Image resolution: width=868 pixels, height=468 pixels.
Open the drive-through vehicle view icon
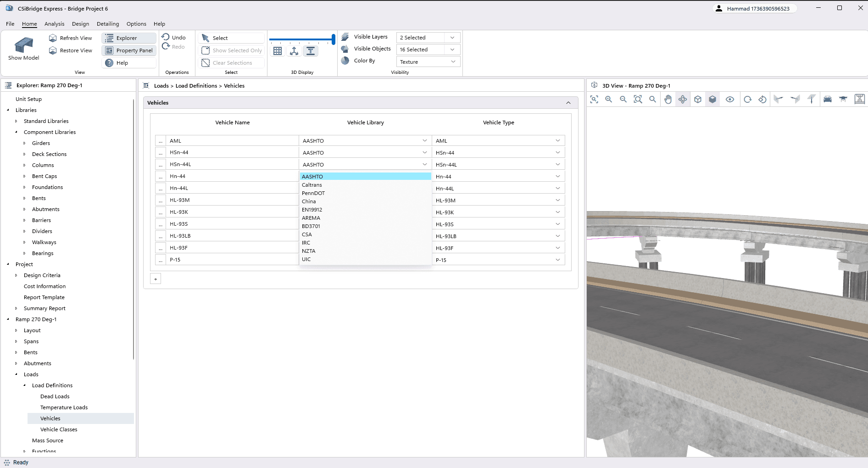click(827, 99)
